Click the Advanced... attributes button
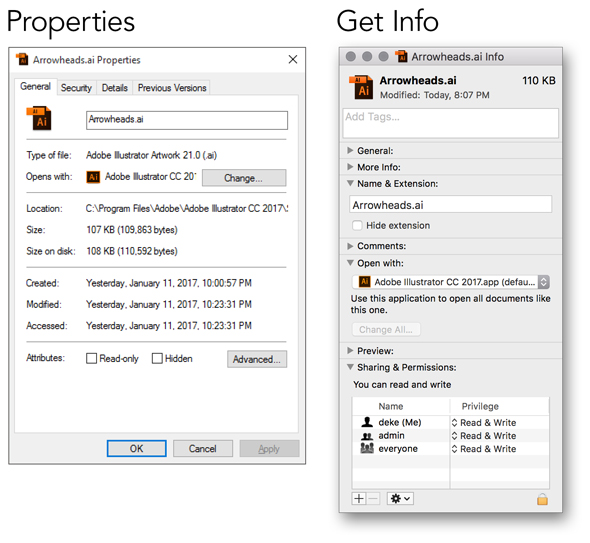The height and width of the screenshot is (543, 590). coord(257,359)
